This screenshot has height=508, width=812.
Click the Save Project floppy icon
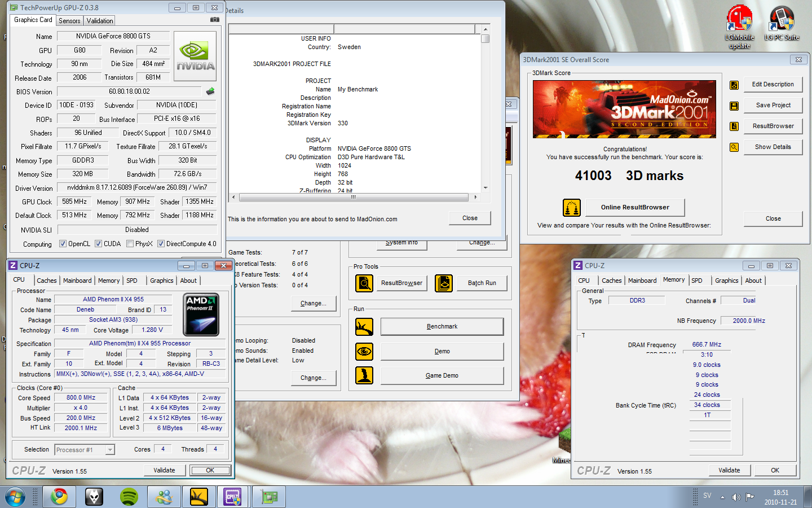[734, 106]
